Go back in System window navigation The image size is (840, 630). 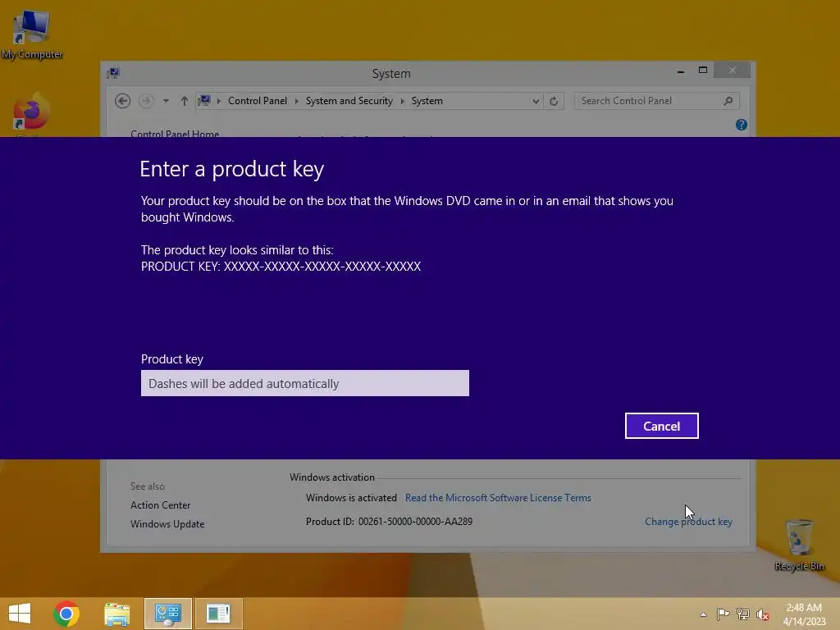123,101
